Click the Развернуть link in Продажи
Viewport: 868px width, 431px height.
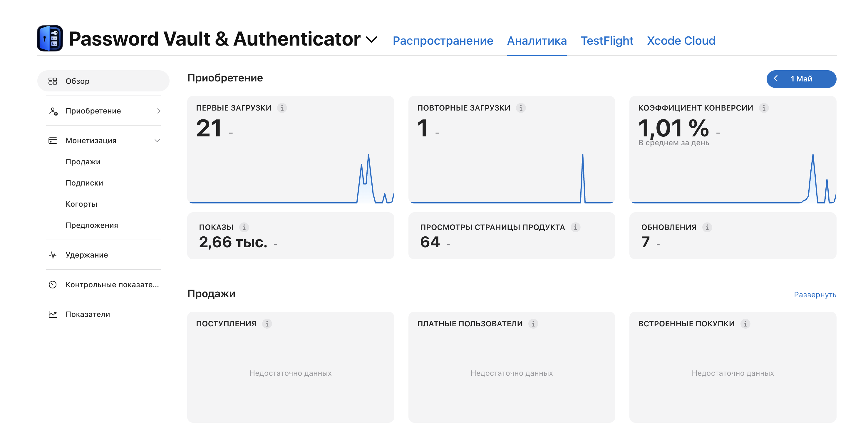point(815,295)
